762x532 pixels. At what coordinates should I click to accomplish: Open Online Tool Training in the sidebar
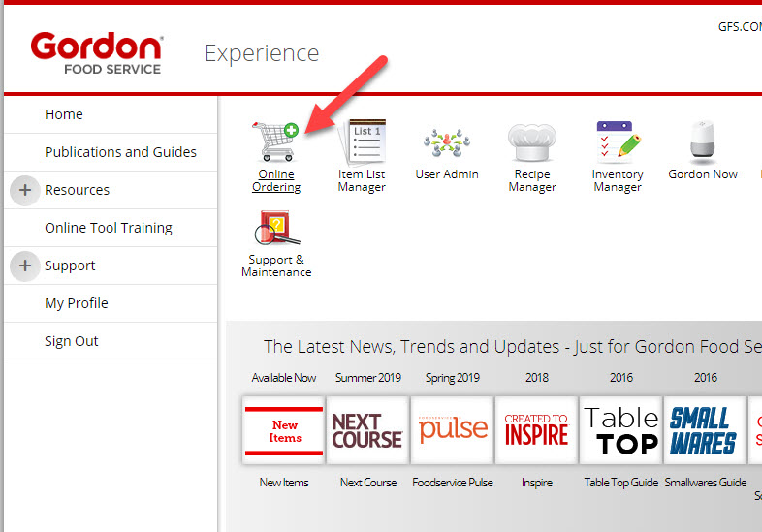(x=109, y=228)
